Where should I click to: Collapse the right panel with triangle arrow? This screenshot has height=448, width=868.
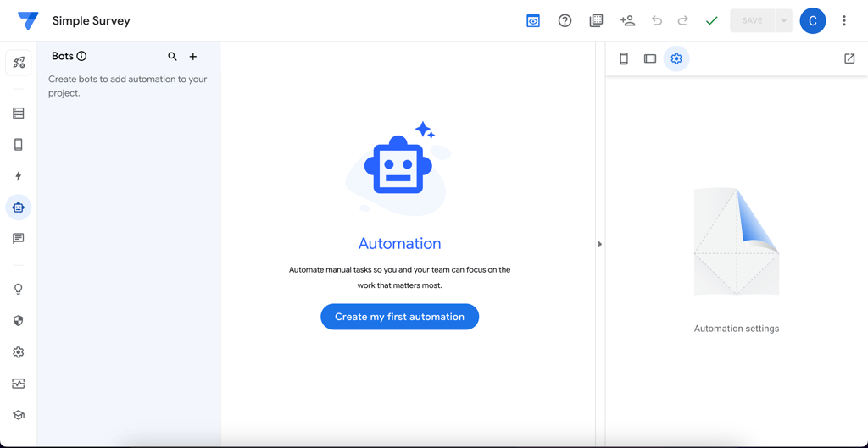(x=600, y=244)
